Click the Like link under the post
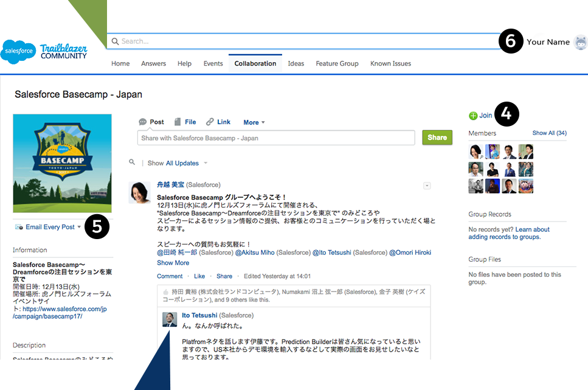Screen dimensions: 588x390 199,276
